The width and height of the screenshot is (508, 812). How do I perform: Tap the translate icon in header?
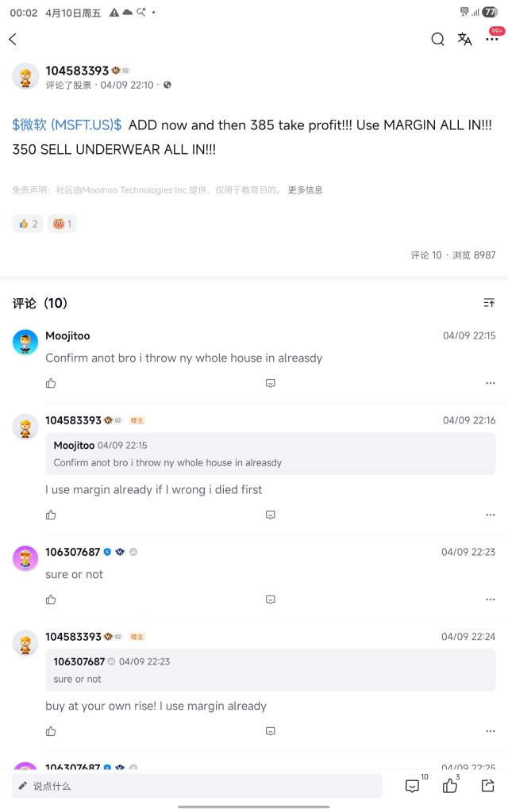[464, 40]
